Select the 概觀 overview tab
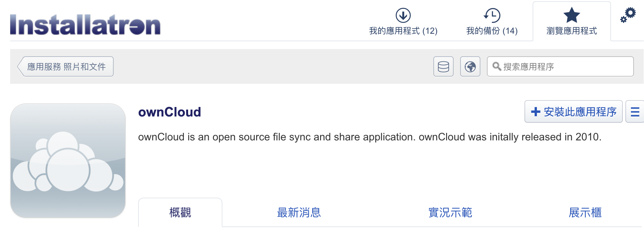 [180, 213]
